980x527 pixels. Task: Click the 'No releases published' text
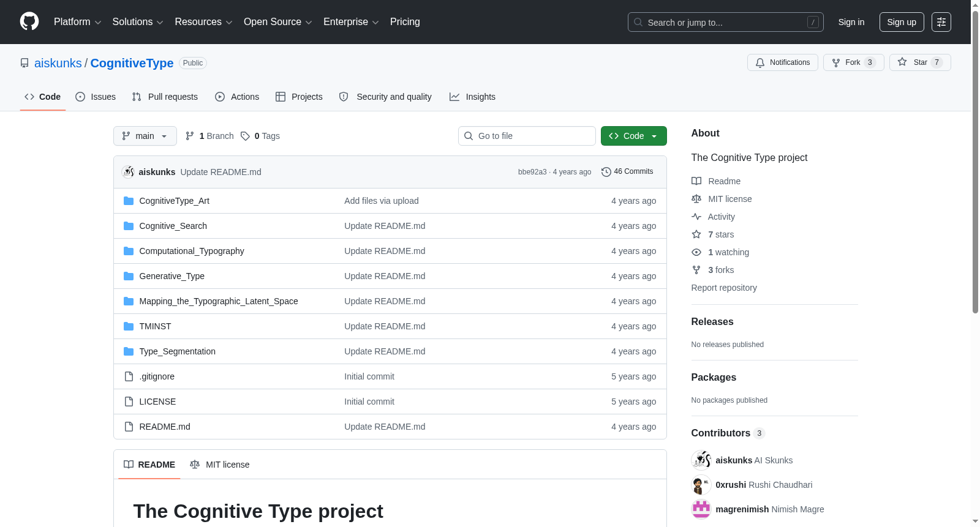pos(728,345)
